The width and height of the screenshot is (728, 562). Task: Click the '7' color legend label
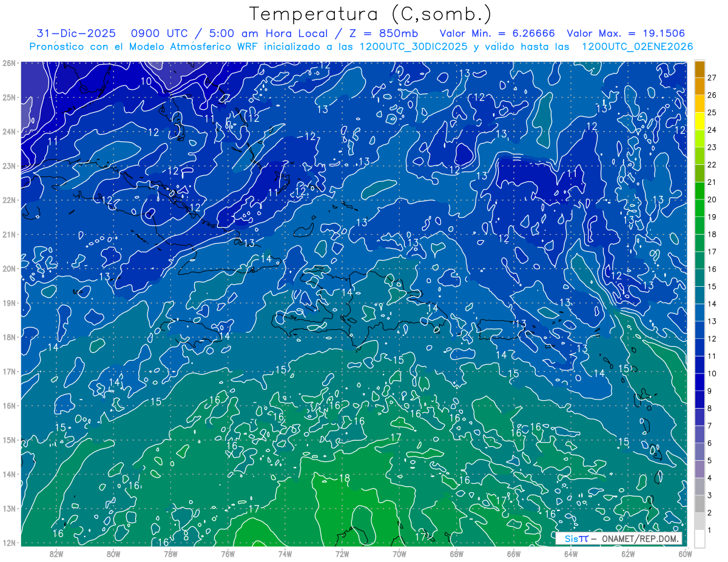tap(709, 426)
